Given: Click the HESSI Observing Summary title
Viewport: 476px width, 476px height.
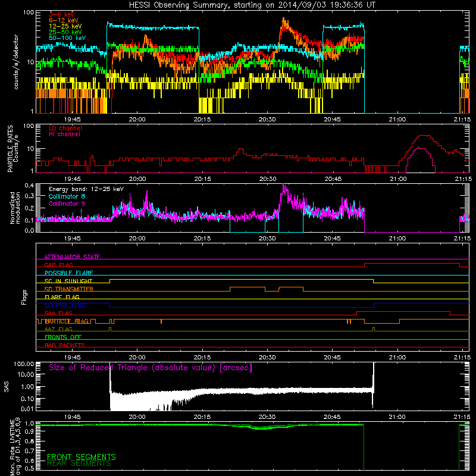Looking at the screenshot, I should click(x=252, y=5).
